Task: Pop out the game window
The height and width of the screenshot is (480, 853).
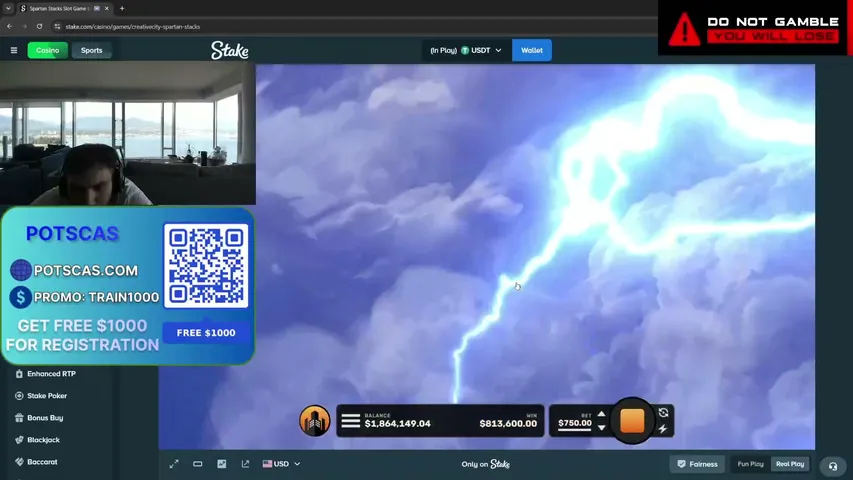Action: pos(245,464)
